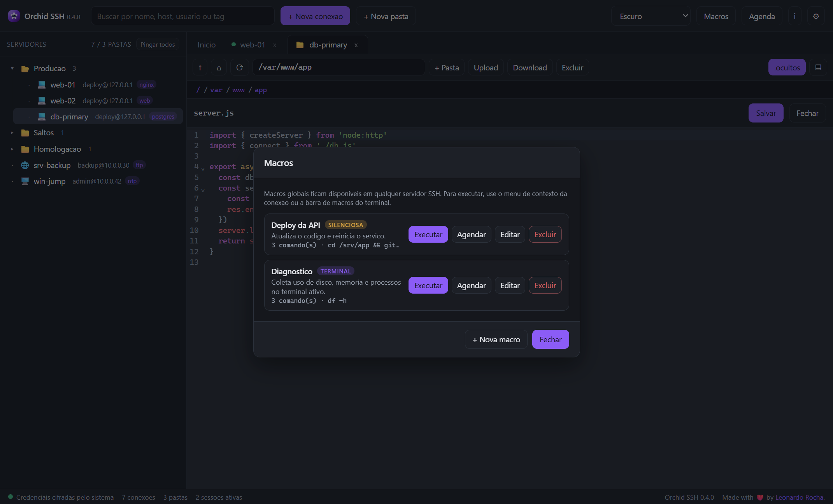Select win-jump connection in sidebar

(93, 181)
